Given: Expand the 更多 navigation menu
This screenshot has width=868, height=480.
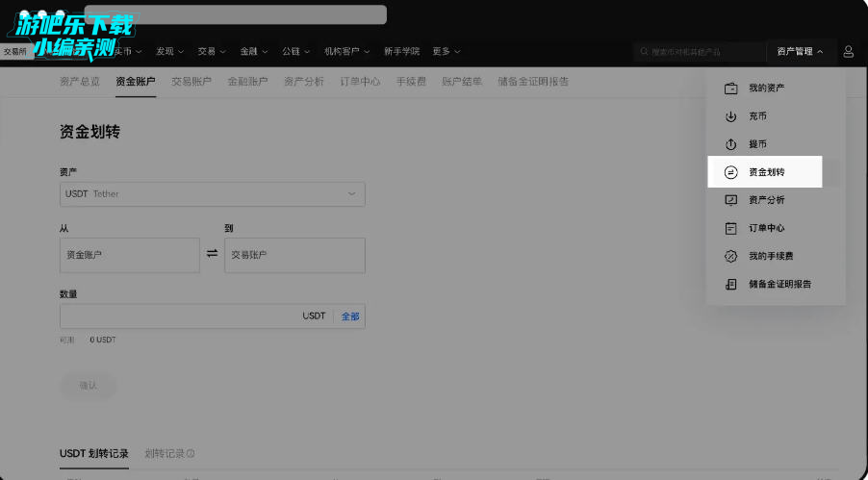Looking at the screenshot, I should [446, 51].
